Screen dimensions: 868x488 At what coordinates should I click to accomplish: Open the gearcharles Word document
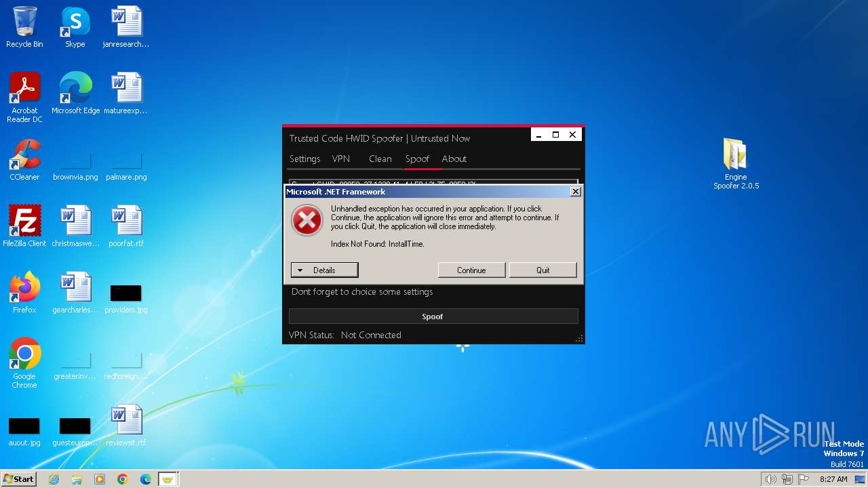[x=75, y=293]
